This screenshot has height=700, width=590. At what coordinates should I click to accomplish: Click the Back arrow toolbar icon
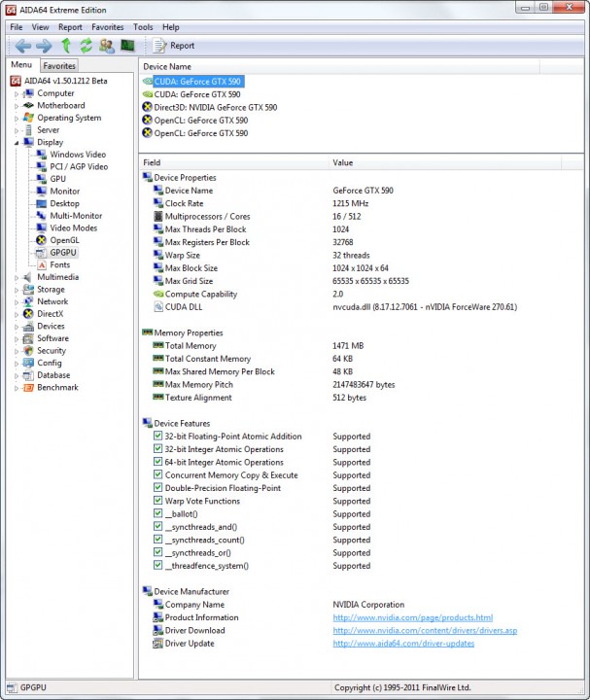22,46
